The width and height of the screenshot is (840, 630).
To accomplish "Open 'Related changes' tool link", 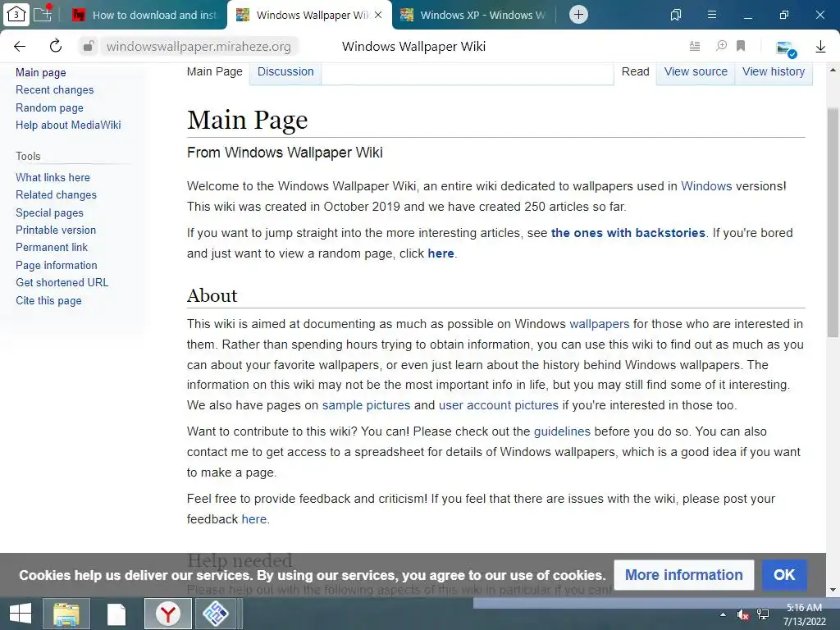I will [x=57, y=195].
